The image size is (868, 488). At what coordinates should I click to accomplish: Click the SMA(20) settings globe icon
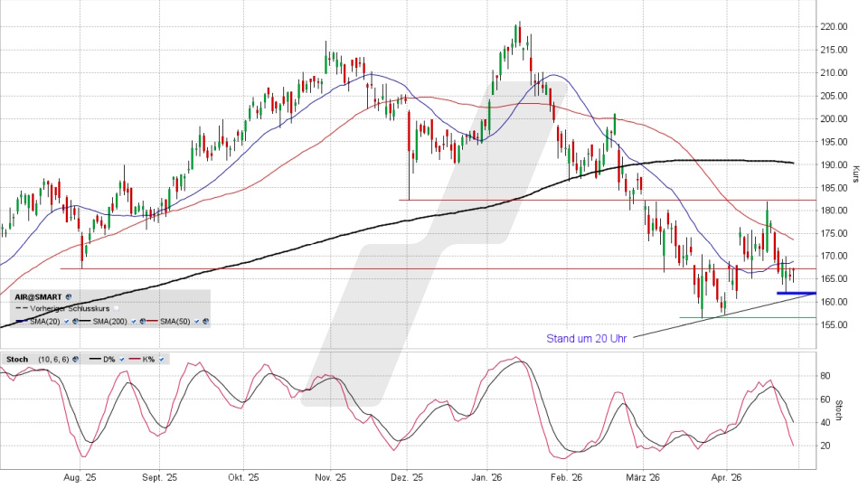tap(76, 321)
